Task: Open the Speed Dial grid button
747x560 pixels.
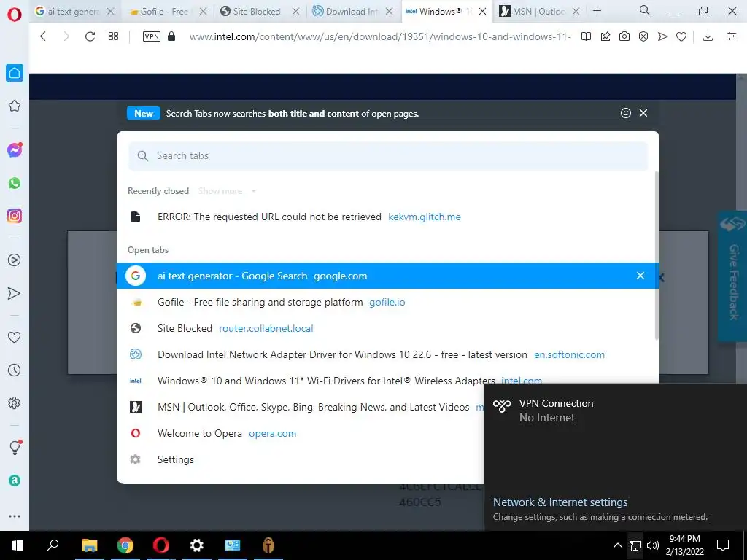Action: (x=113, y=36)
